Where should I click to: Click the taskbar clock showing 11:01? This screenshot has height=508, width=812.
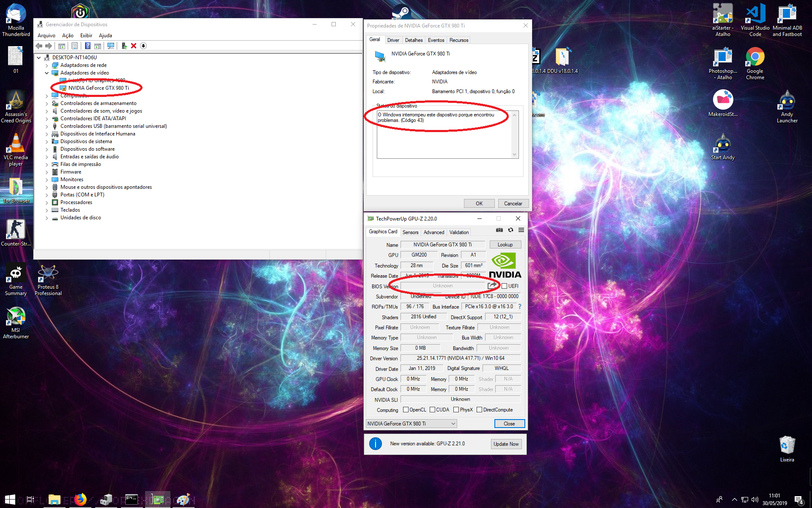pyautogui.click(x=774, y=500)
